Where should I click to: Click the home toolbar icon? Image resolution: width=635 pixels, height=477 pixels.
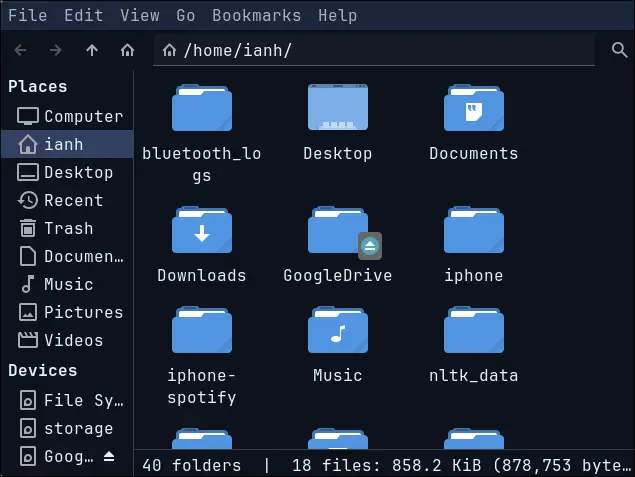point(127,50)
